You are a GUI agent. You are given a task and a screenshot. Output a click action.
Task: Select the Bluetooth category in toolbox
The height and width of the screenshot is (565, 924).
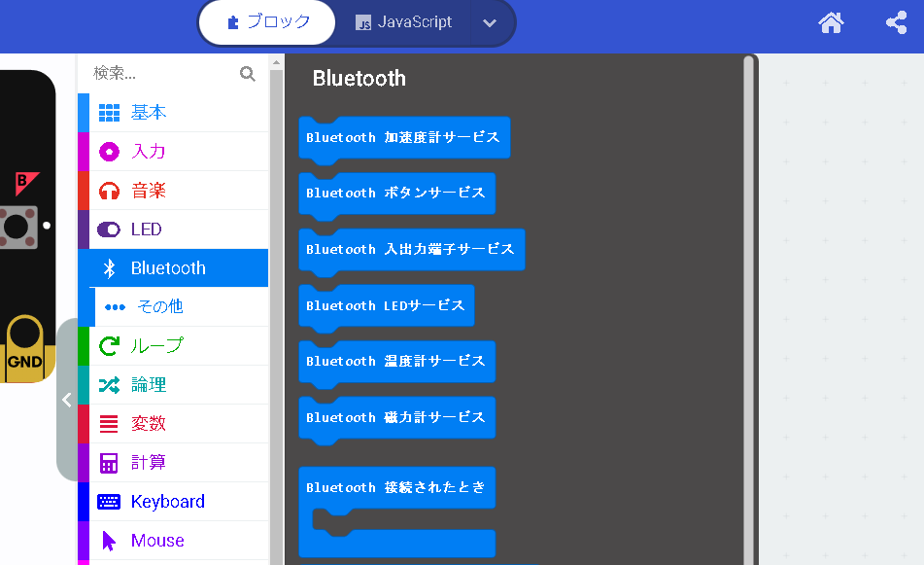pyautogui.click(x=173, y=268)
